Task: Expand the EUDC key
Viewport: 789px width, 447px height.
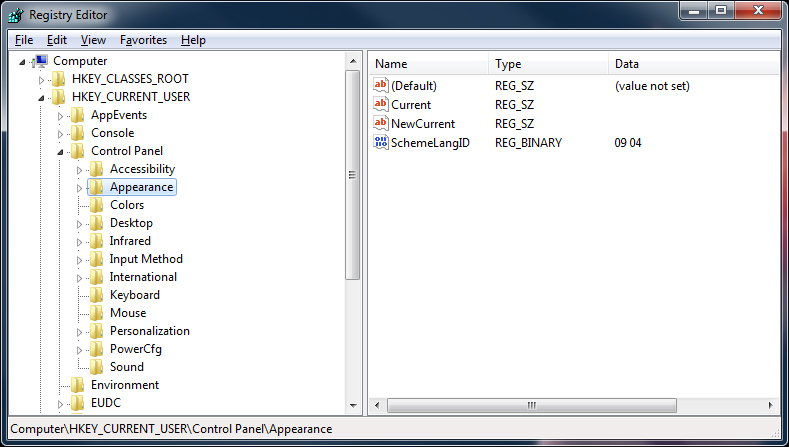Action: [60, 404]
